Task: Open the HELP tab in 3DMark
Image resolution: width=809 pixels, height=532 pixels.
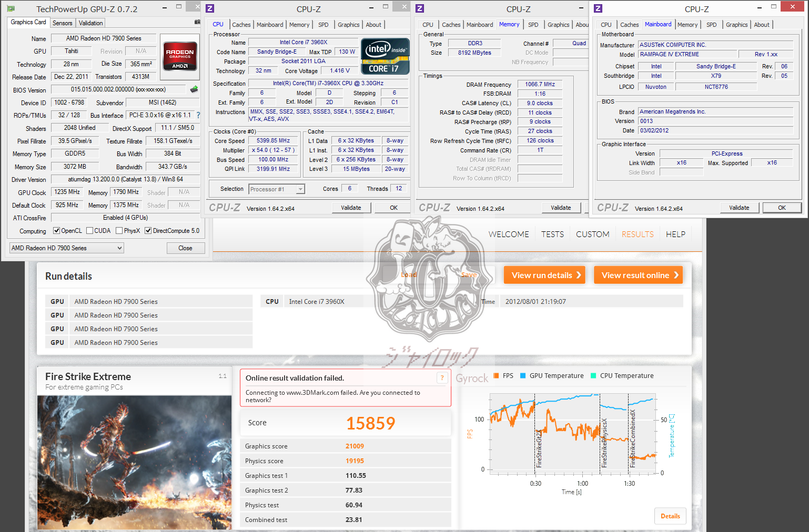Action: point(675,234)
